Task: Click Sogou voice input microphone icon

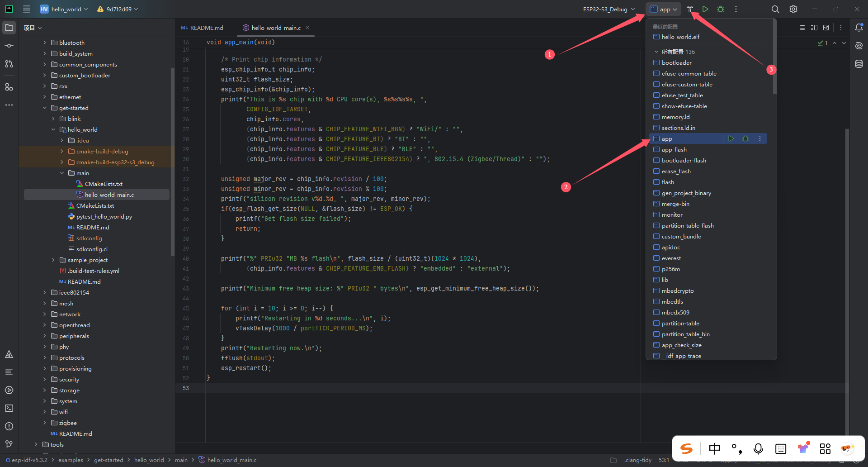Action: click(758, 448)
